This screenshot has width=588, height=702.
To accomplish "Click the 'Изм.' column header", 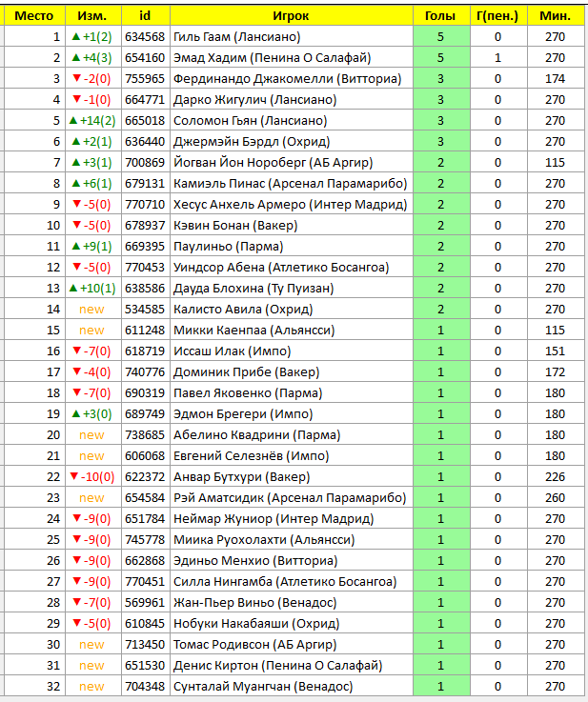I will click(92, 16).
